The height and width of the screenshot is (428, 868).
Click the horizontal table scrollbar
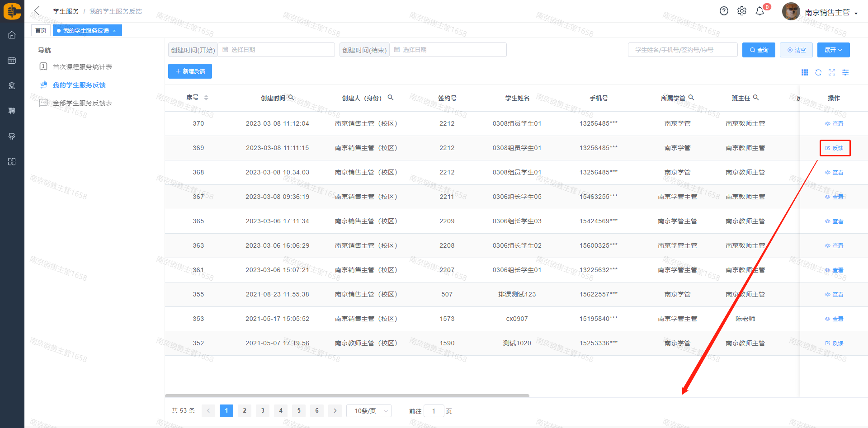(x=347, y=395)
